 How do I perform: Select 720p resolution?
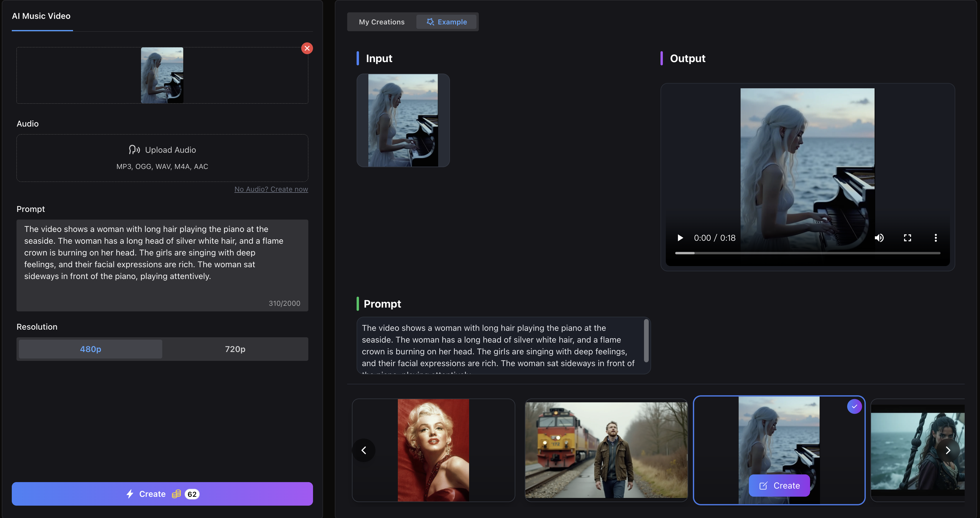pos(235,349)
